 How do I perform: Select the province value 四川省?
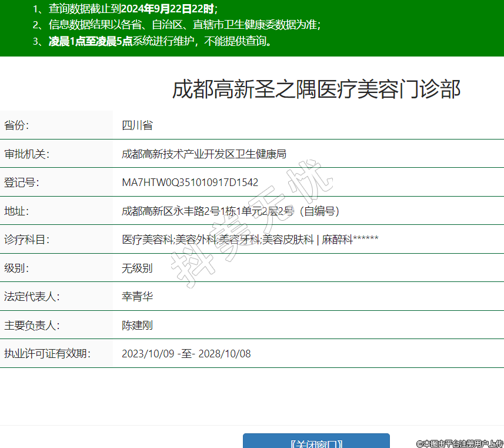pos(137,125)
